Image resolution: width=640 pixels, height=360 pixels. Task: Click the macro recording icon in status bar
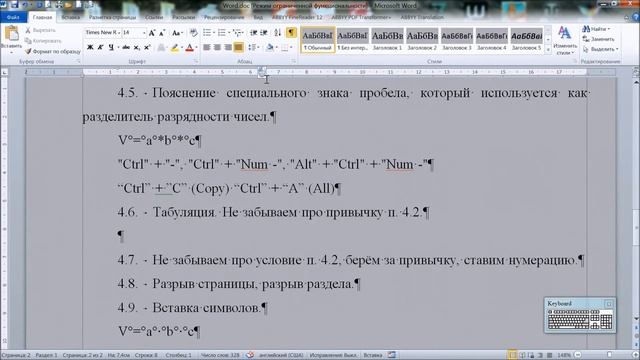[x=392, y=355]
